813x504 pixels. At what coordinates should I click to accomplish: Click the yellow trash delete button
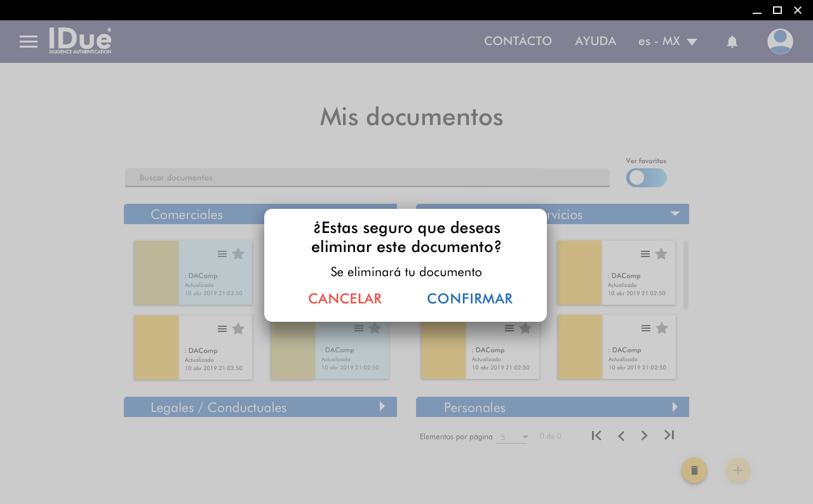(x=694, y=470)
